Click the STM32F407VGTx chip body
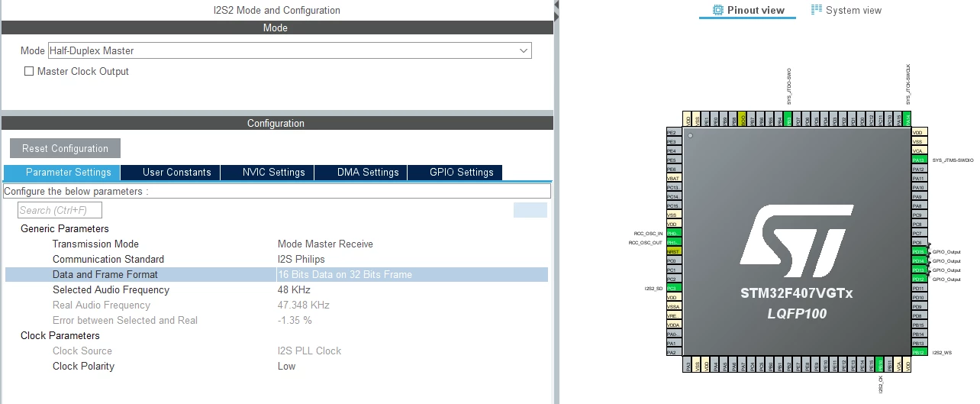 (796, 241)
